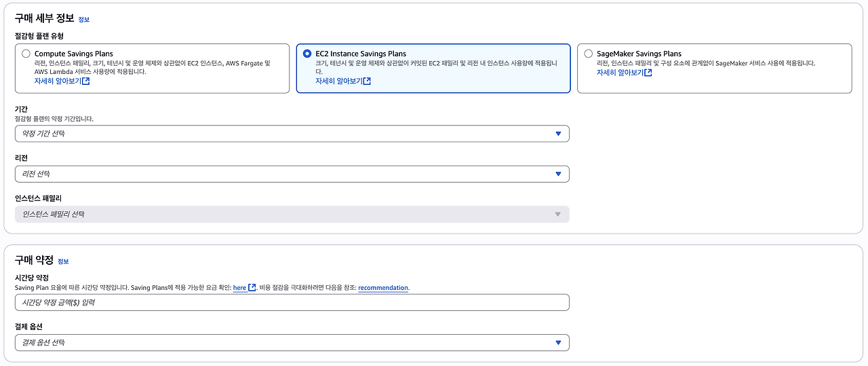Expand the 리전 선택 dropdown
Screen dimensions: 868x366
point(292,174)
